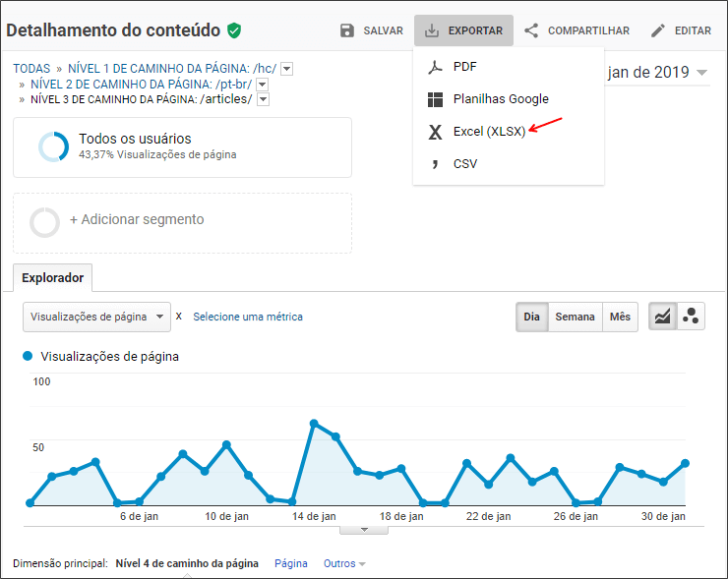Click the Salvar floppy disk icon
728x579 pixels.
pyautogui.click(x=347, y=30)
